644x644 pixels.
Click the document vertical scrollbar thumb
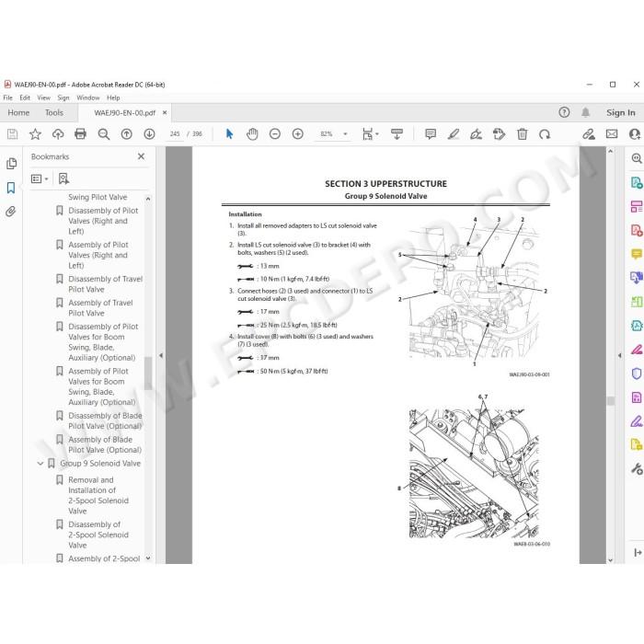tap(611, 401)
